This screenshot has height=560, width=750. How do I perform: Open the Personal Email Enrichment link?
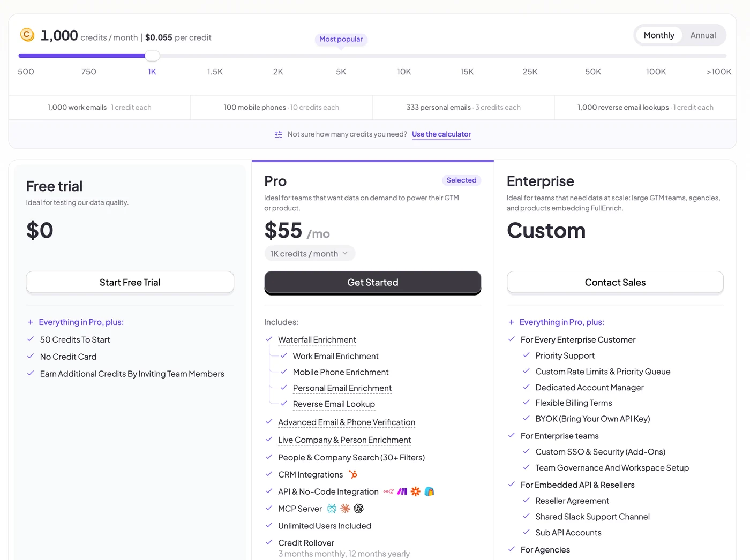[342, 388]
